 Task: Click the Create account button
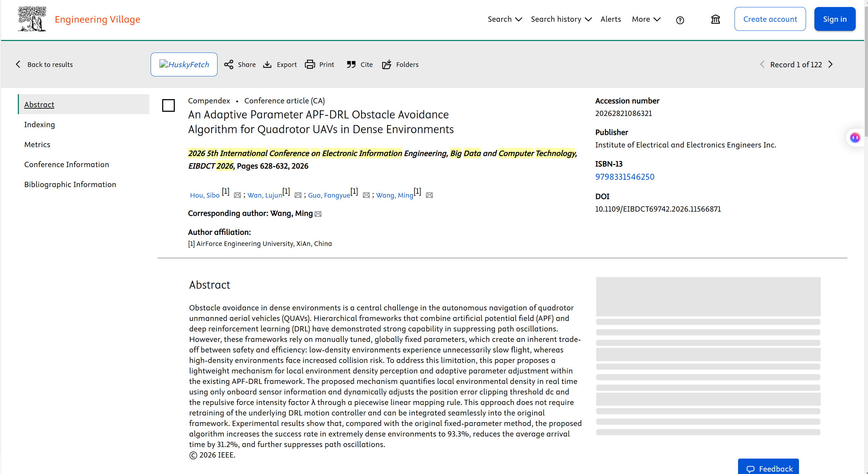[x=770, y=19]
